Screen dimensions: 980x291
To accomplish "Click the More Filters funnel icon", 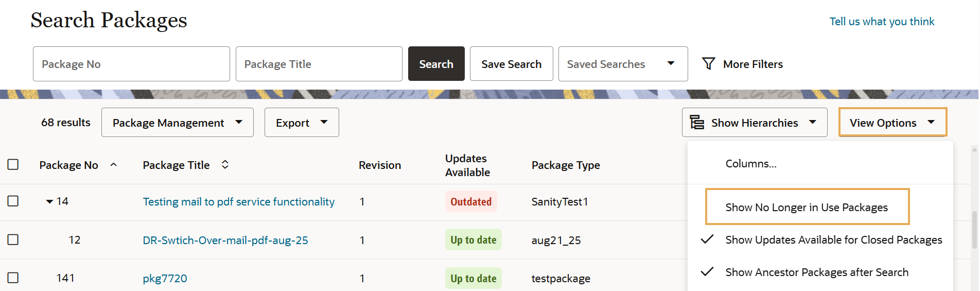I will coord(709,63).
